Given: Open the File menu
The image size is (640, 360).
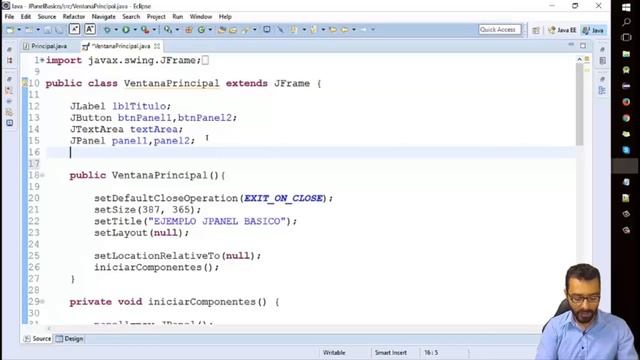Looking at the screenshot, I should [9, 17].
